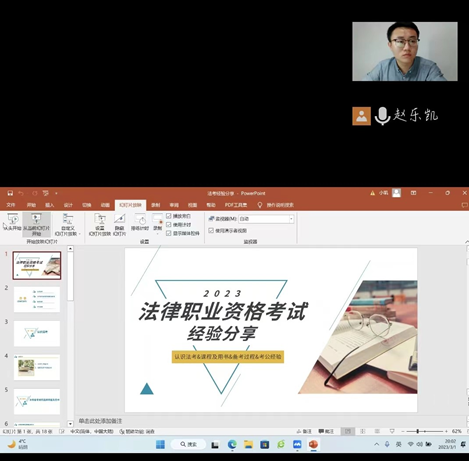Screen dimensions: 469x461
Task: Click the Comments (批注) button in status bar
Action: pos(326,431)
